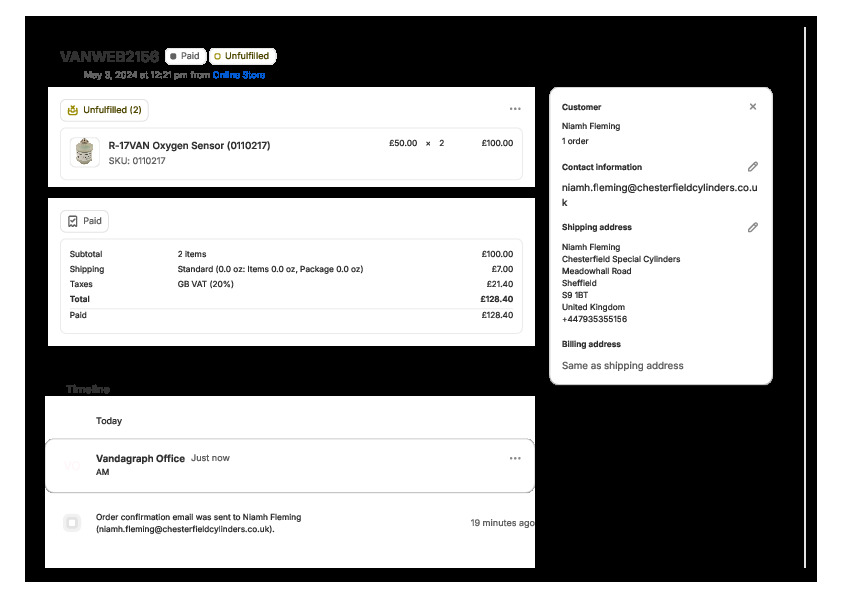Edit the shipping address pencil icon
Screen dimensions: 842x595
pyautogui.click(x=753, y=227)
